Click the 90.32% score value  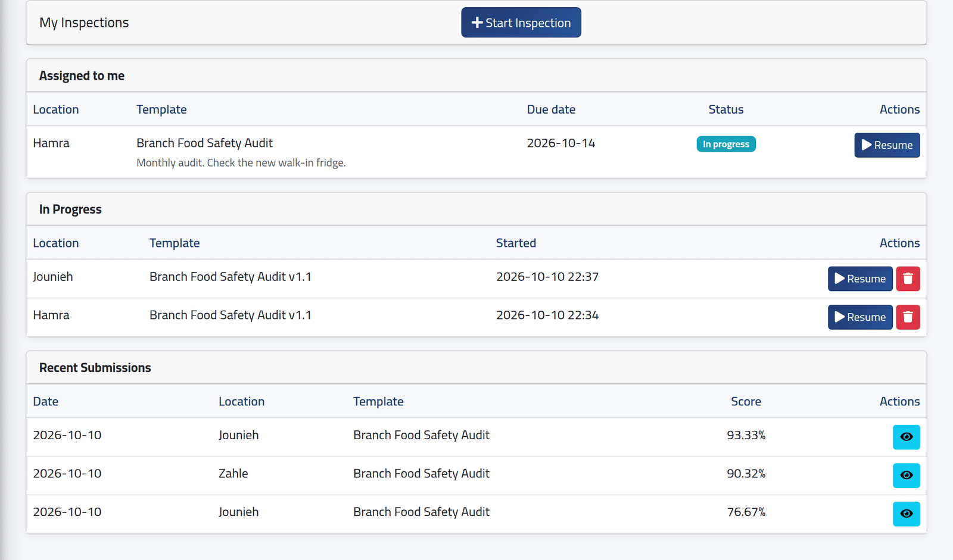(746, 474)
